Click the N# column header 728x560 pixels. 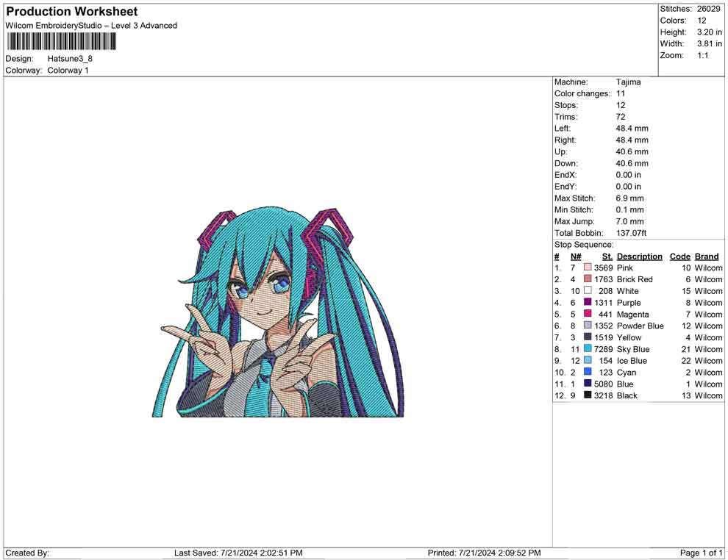(x=576, y=256)
